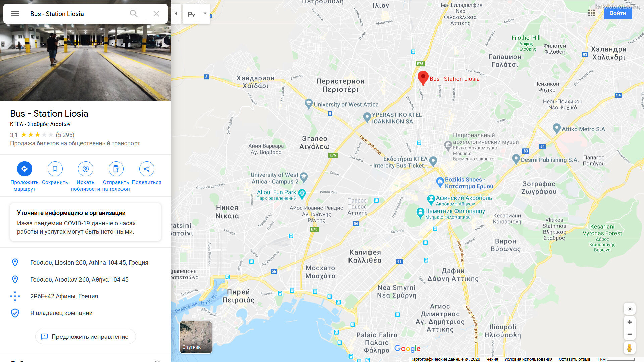Expand the keyboard language dropdown arrow

(205, 14)
